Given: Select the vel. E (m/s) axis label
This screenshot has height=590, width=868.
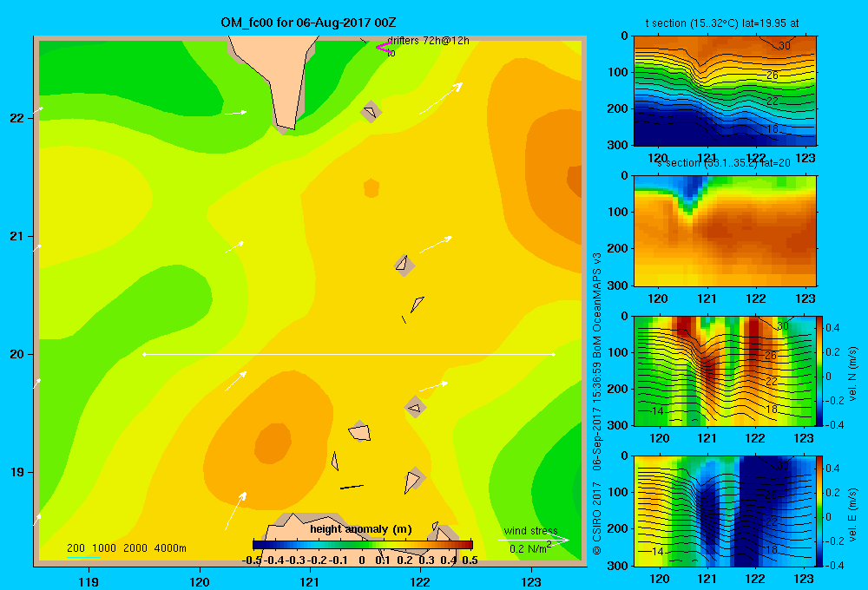Looking at the screenshot, I should pyautogui.click(x=852, y=514).
